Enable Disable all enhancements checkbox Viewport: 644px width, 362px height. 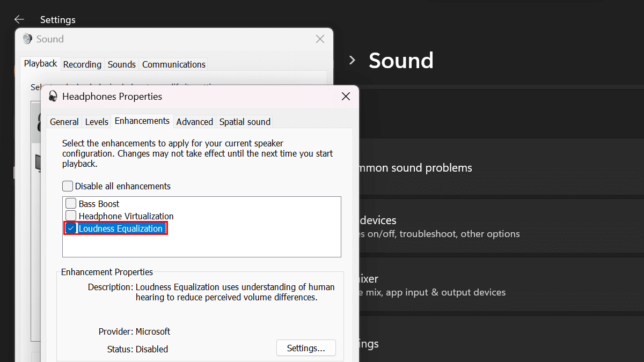tap(68, 186)
